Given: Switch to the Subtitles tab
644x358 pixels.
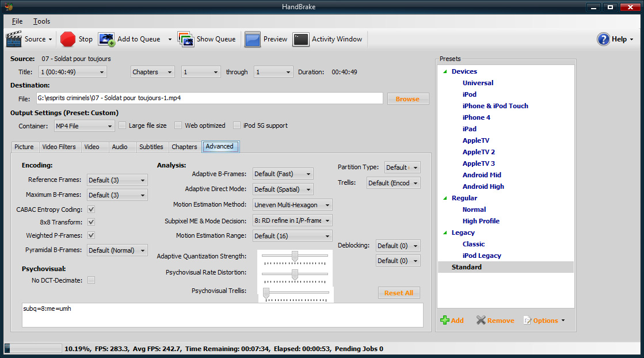Looking at the screenshot, I should [151, 147].
